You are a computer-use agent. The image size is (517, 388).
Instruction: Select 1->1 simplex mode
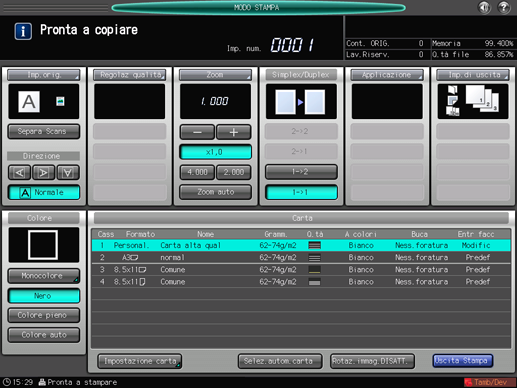(301, 192)
